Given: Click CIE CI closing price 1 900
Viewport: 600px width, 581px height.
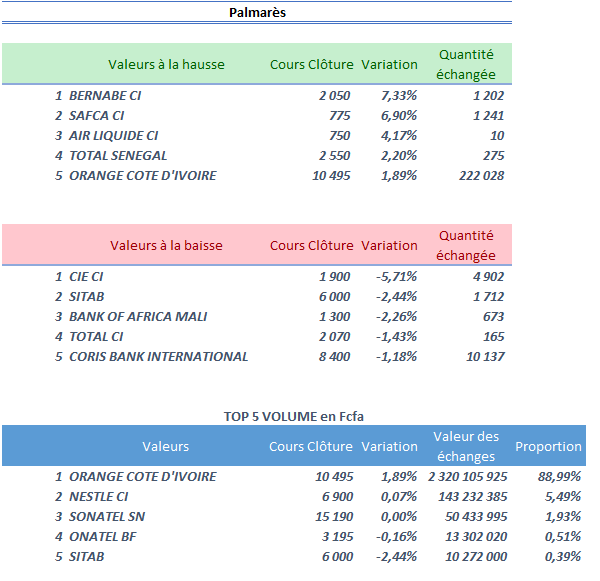Looking at the screenshot, I should 334,276.
